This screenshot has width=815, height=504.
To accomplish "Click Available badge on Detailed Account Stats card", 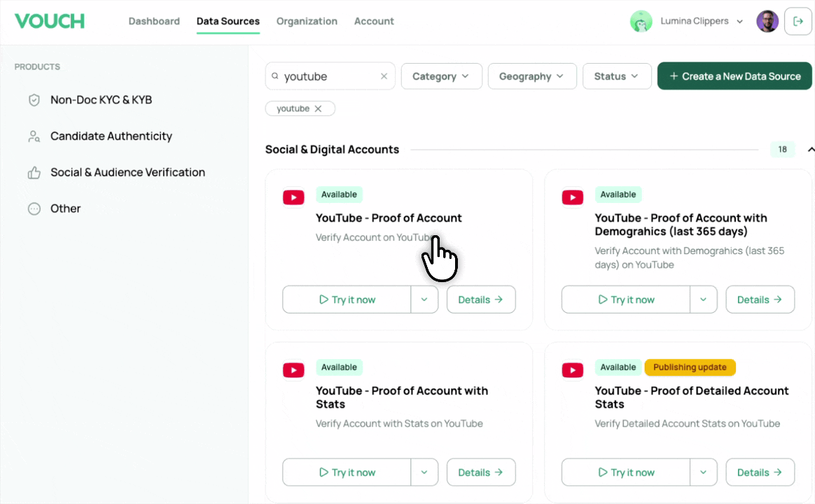I will click(x=618, y=367).
